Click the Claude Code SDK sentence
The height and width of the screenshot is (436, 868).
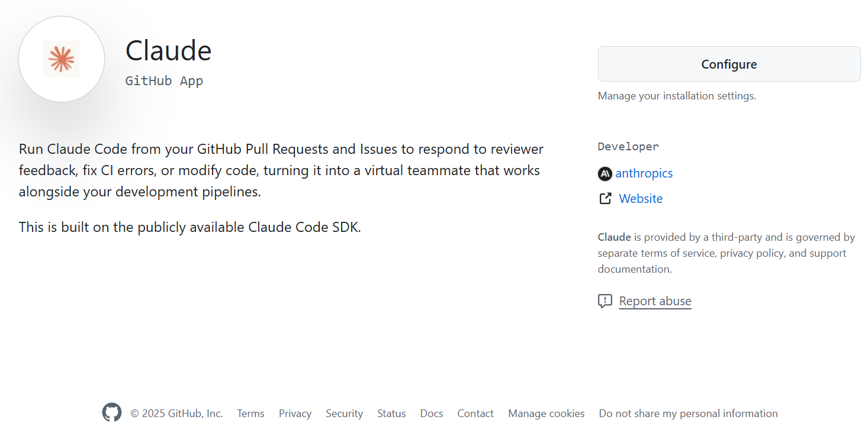(x=190, y=227)
